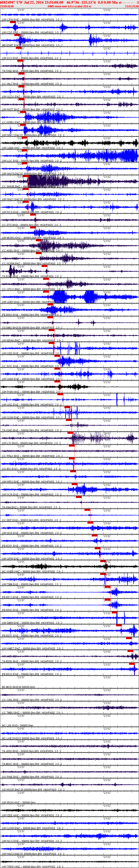Select the NC KHBB HHZ trace label

(x=32, y=572)
